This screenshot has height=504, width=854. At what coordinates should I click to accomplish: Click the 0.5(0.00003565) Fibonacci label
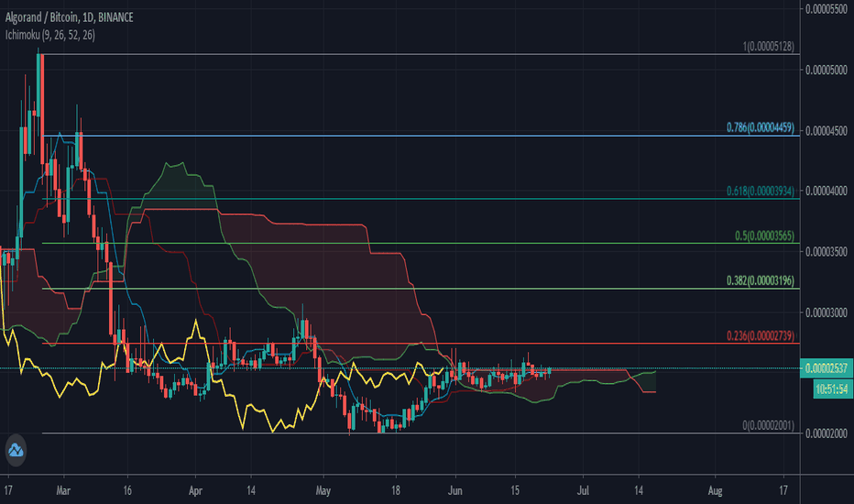[x=765, y=236]
